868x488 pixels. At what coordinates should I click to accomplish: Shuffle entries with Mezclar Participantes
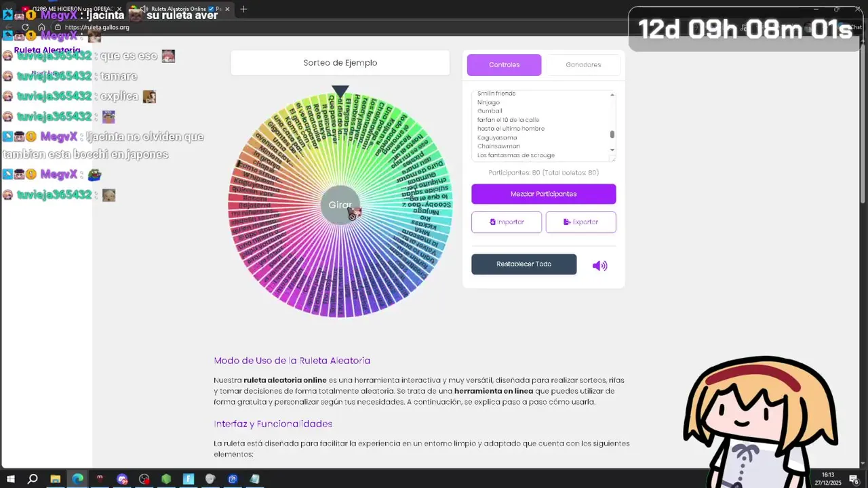pyautogui.click(x=543, y=194)
